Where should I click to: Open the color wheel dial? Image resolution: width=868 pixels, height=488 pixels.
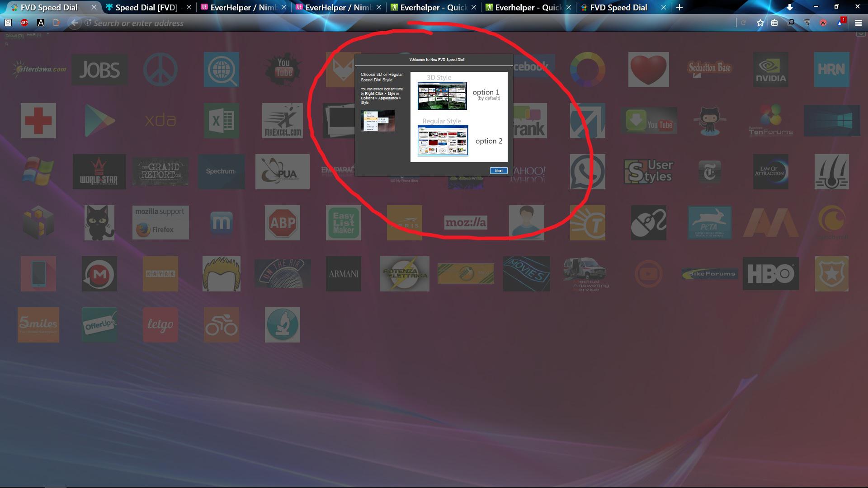[x=587, y=70]
